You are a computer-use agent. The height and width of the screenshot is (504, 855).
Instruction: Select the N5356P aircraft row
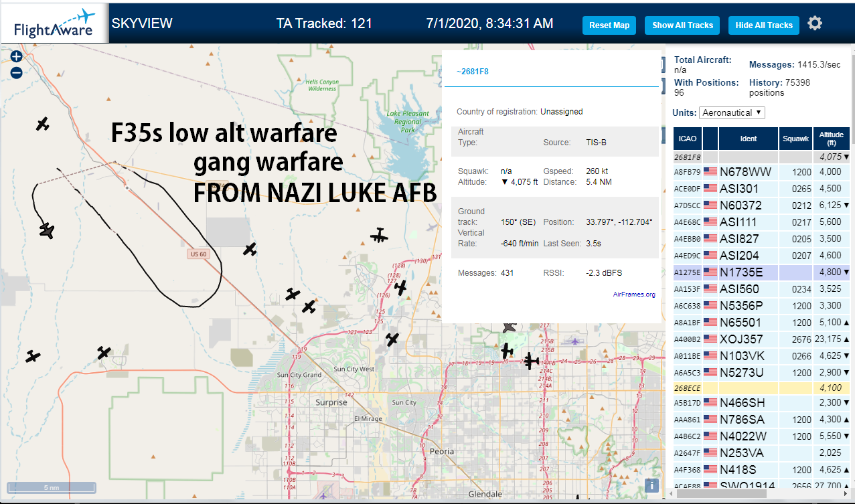point(762,306)
